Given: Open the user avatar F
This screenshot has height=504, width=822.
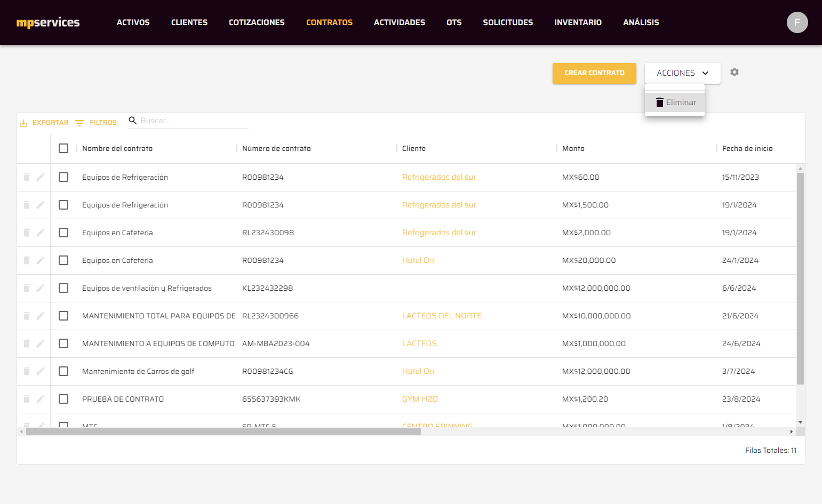Looking at the screenshot, I should click(x=797, y=22).
